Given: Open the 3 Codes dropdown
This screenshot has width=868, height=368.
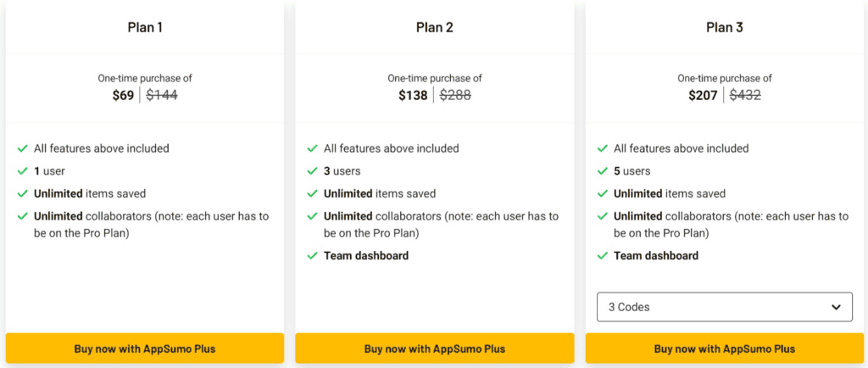Looking at the screenshot, I should [724, 307].
